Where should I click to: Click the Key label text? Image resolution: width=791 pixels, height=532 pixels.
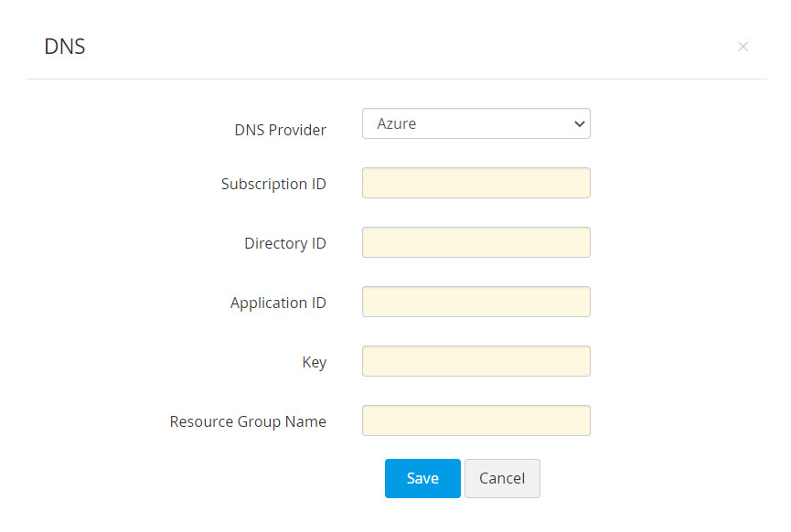click(314, 362)
